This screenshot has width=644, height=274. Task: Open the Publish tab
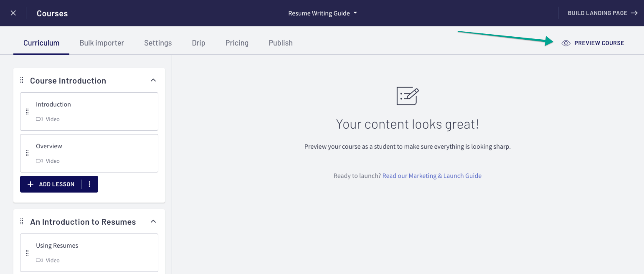point(280,43)
